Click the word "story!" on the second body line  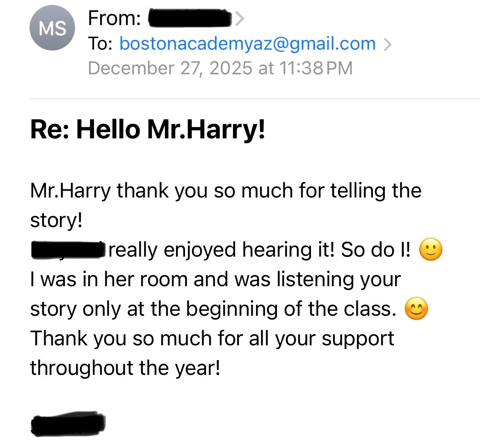point(56,221)
